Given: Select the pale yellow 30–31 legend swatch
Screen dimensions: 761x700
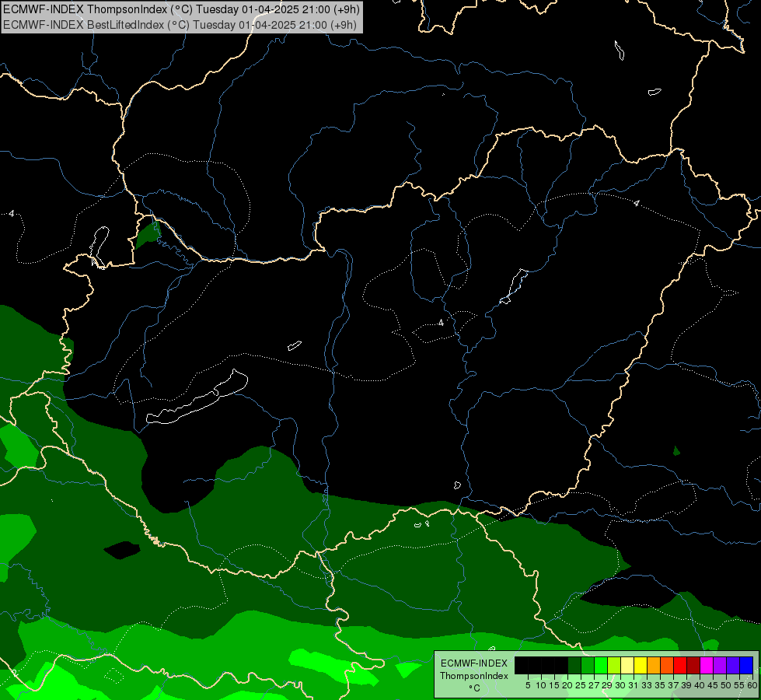Looking at the screenshot, I should pos(627,665).
